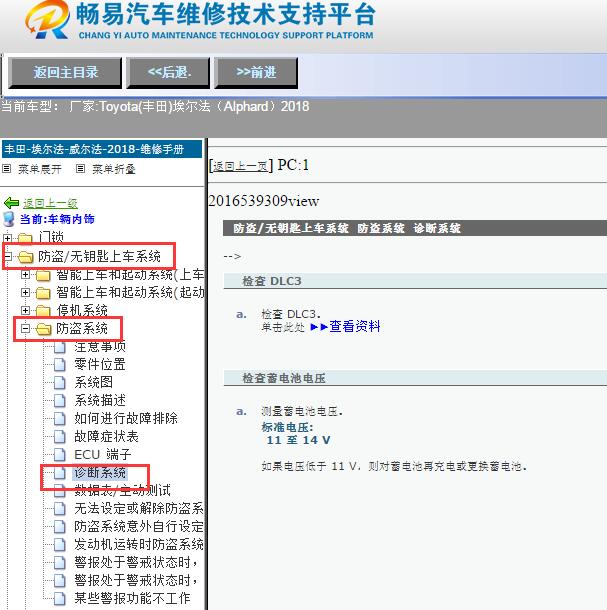Open the 发动机运转时防盗系统 document
Screen dimensions: 607x610
[139, 544]
